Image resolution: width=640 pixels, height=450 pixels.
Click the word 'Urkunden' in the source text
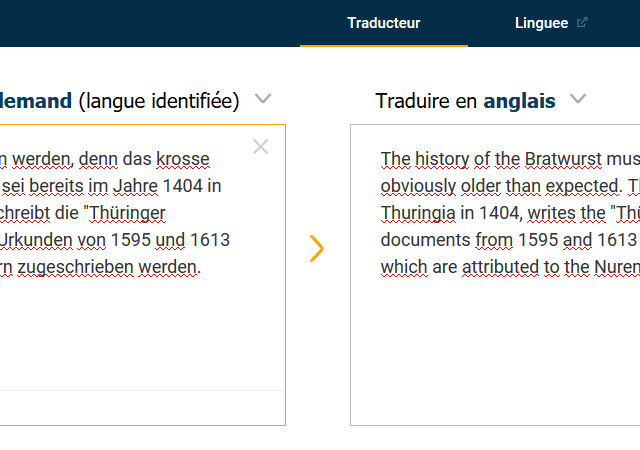[36, 240]
